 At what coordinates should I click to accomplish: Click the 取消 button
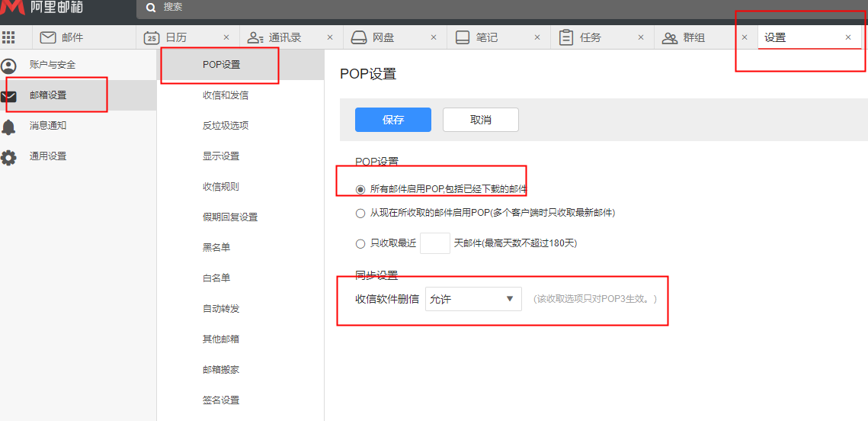pyautogui.click(x=480, y=120)
